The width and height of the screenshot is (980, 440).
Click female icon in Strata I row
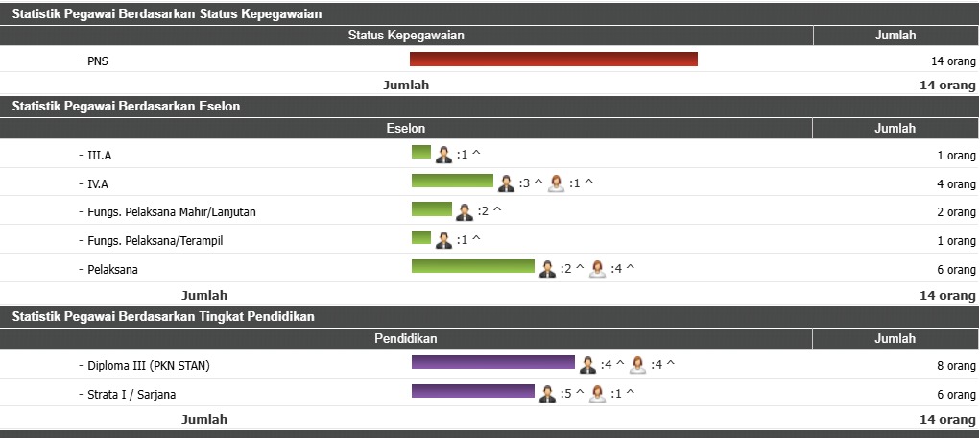click(597, 394)
